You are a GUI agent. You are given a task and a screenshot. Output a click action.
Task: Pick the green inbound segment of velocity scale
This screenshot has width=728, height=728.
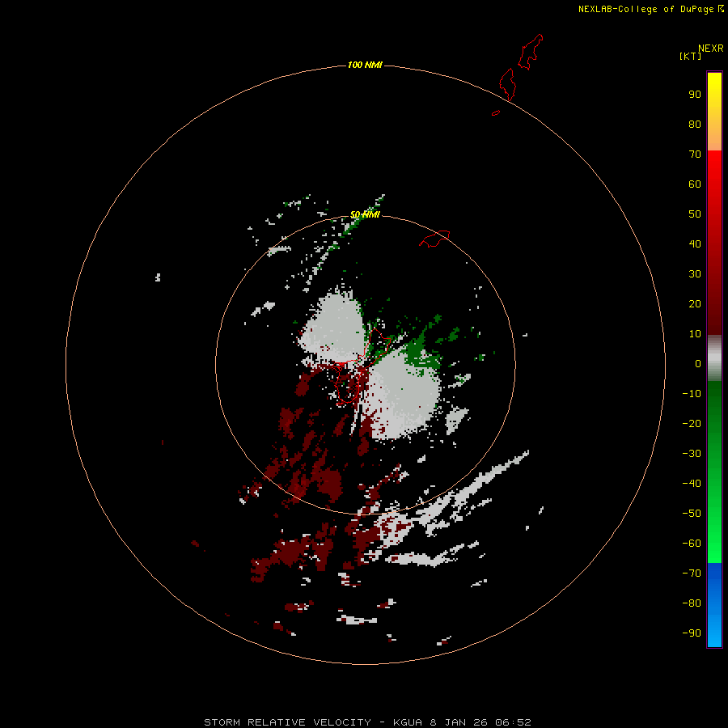[x=714, y=472]
